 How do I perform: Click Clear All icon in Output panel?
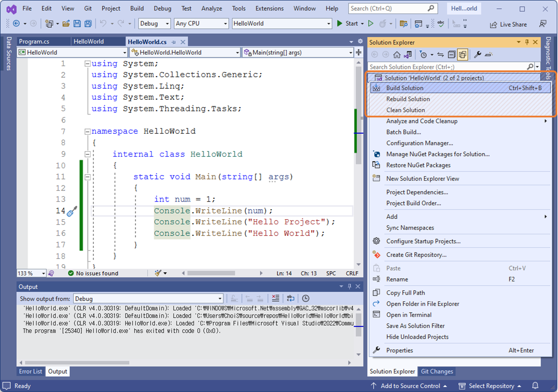pyautogui.click(x=276, y=298)
